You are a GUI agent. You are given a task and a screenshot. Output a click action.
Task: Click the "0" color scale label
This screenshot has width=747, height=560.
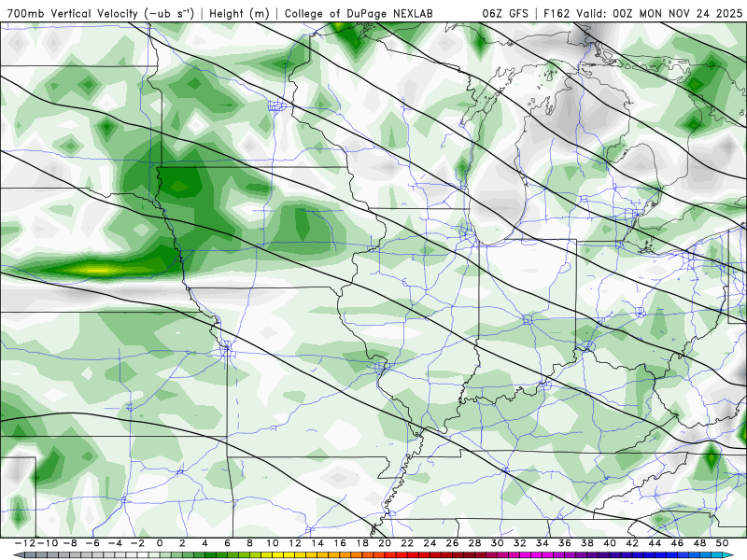(x=160, y=543)
